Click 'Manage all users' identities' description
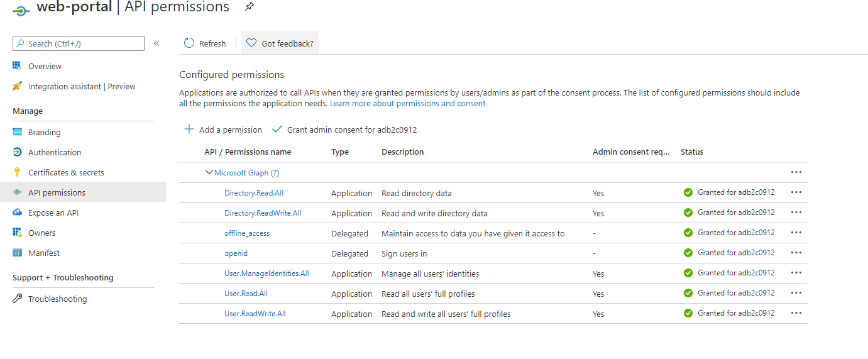Screen dimensions: 868x359 [431, 273]
